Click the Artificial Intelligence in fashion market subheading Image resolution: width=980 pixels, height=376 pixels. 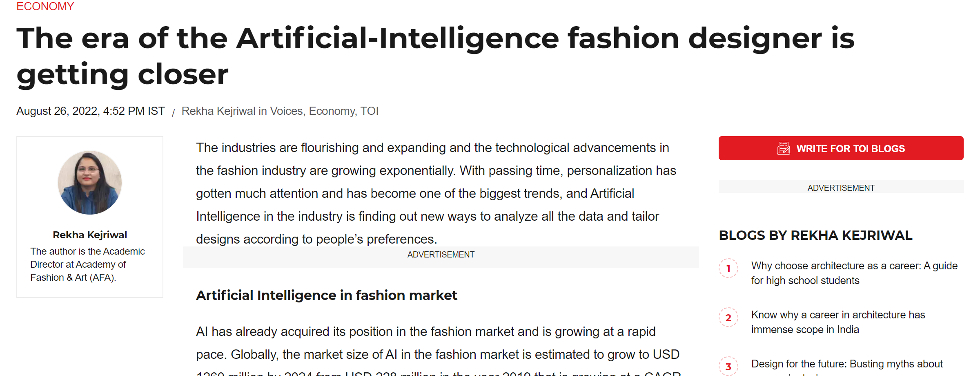click(326, 295)
